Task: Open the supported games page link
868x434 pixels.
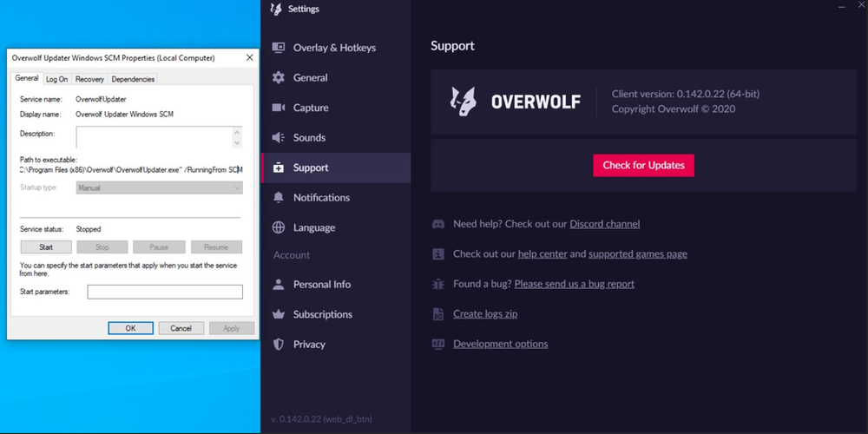Action: [638, 254]
